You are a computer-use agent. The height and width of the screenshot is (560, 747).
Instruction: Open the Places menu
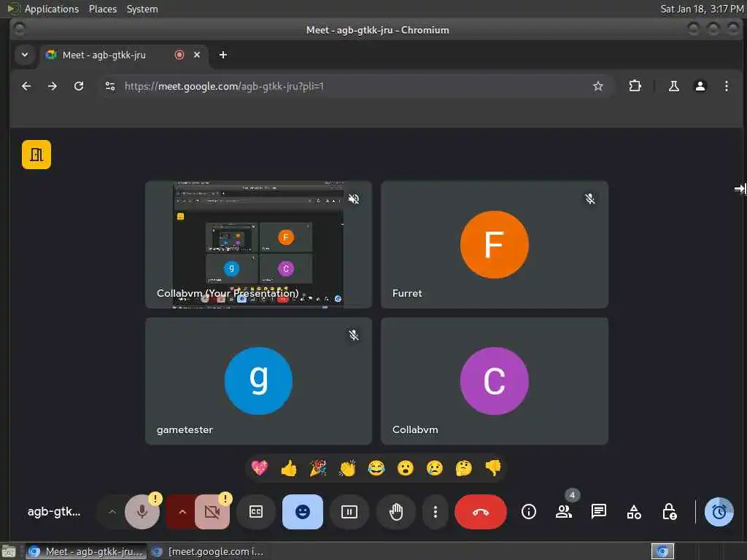coord(102,9)
